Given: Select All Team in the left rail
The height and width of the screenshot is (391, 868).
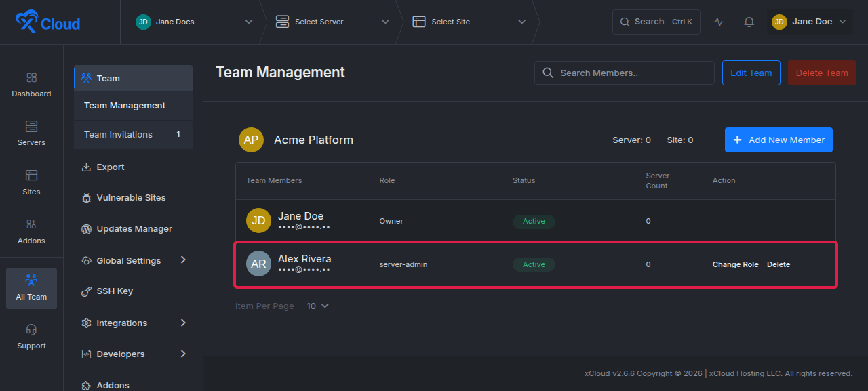Looking at the screenshot, I should (x=31, y=288).
